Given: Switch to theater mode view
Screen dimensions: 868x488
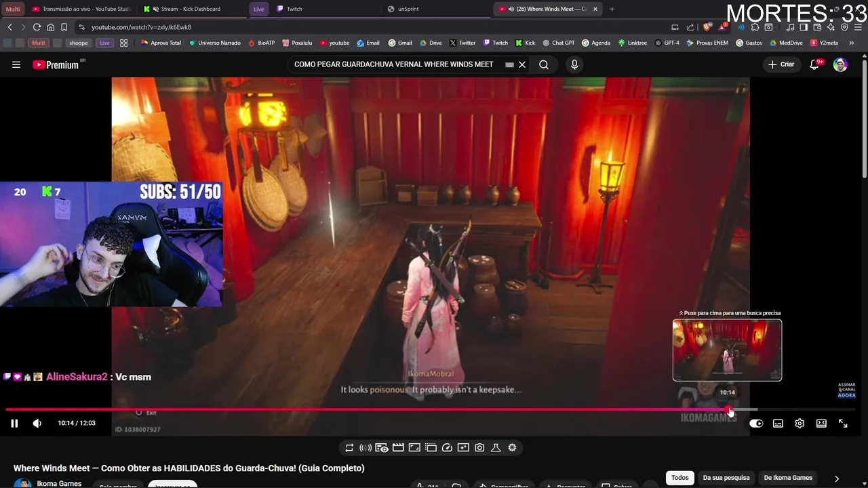Looking at the screenshot, I should tap(821, 424).
